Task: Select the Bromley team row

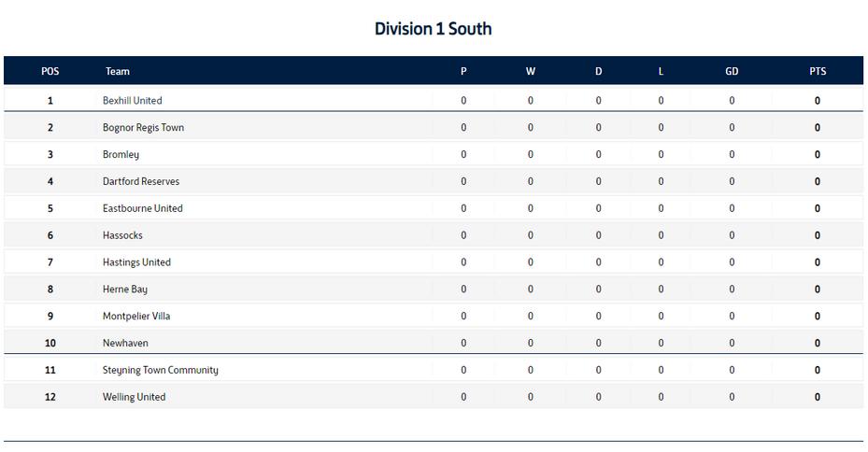Action: [434, 154]
